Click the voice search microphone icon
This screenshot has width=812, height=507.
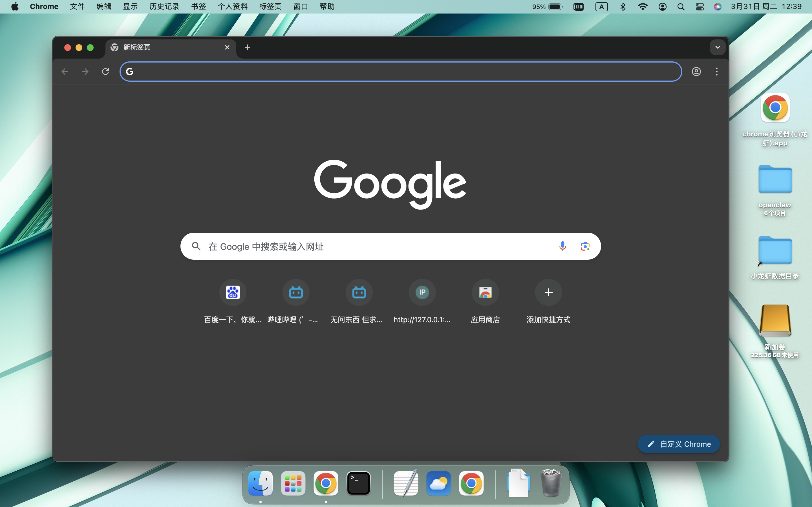tap(563, 246)
